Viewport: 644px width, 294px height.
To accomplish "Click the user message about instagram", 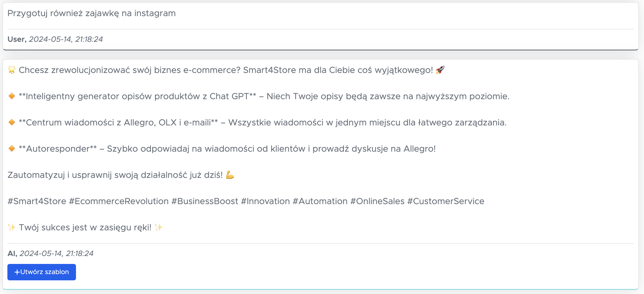I will pyautogui.click(x=92, y=13).
